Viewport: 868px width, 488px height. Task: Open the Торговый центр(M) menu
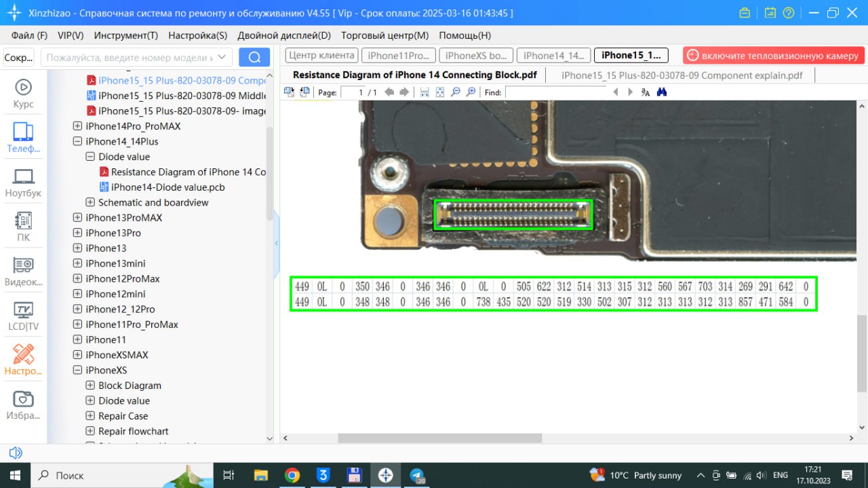(x=385, y=35)
